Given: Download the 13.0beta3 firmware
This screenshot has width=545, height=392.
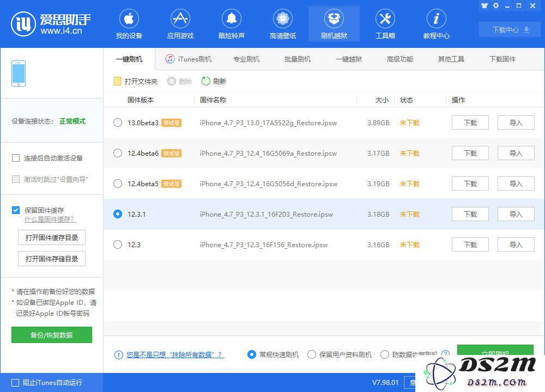Looking at the screenshot, I should [x=470, y=122].
